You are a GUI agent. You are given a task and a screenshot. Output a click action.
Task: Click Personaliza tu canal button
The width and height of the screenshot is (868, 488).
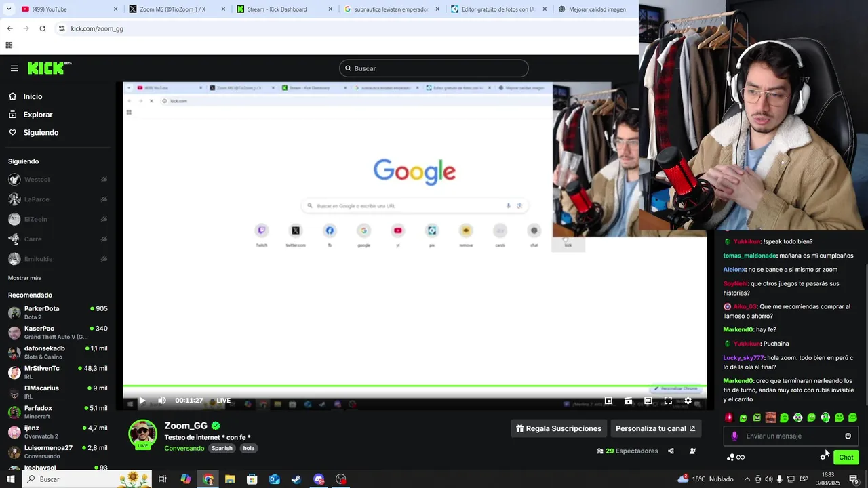point(655,428)
